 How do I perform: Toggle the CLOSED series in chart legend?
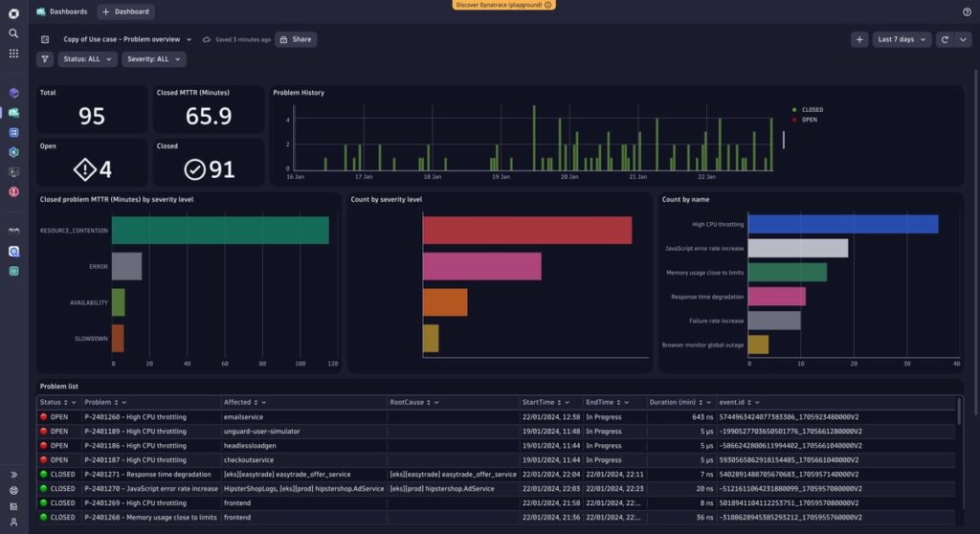[x=812, y=110]
